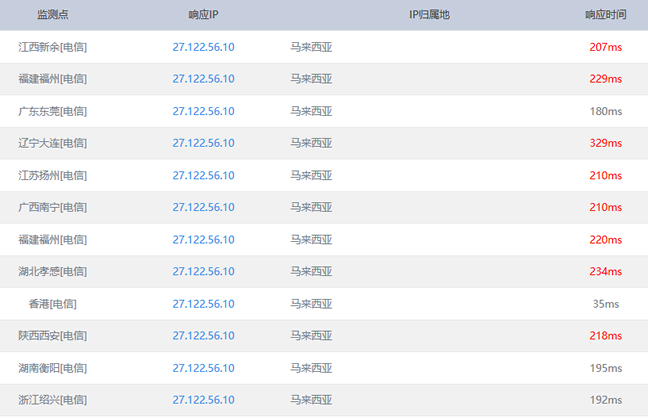The height and width of the screenshot is (418, 648).
Task: Click 马来西亚 in the 湖南衡阳 row
Action: click(311, 367)
